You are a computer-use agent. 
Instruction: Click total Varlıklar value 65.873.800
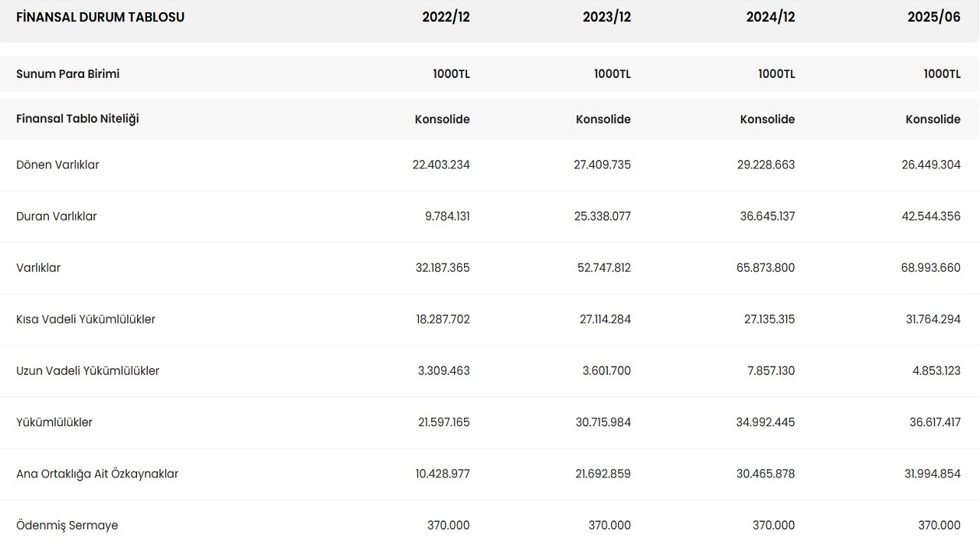[x=767, y=268]
